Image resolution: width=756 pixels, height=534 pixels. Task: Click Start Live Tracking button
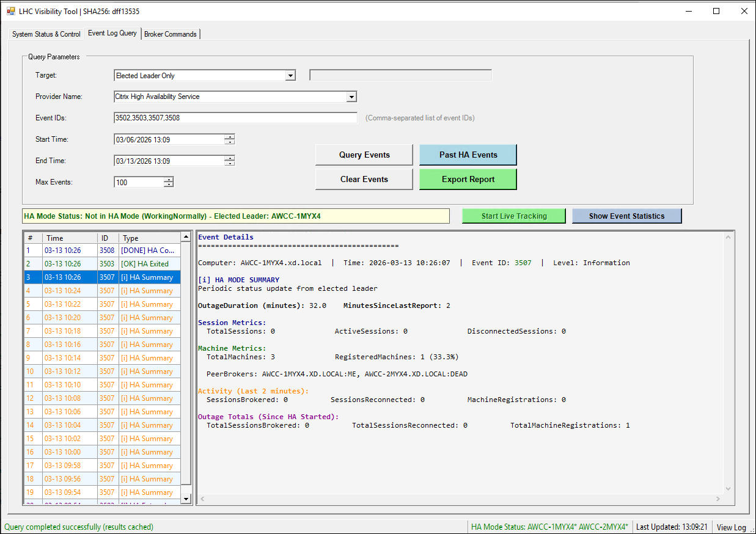point(514,216)
